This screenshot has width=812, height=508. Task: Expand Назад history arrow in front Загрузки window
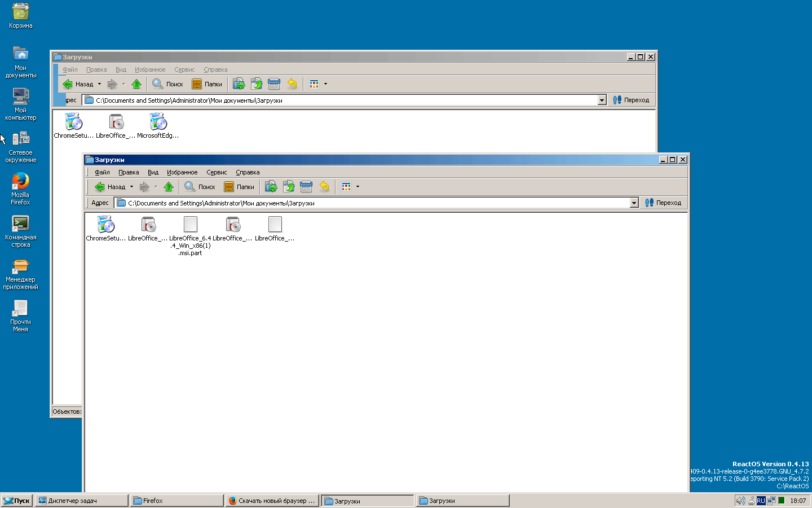(x=132, y=187)
